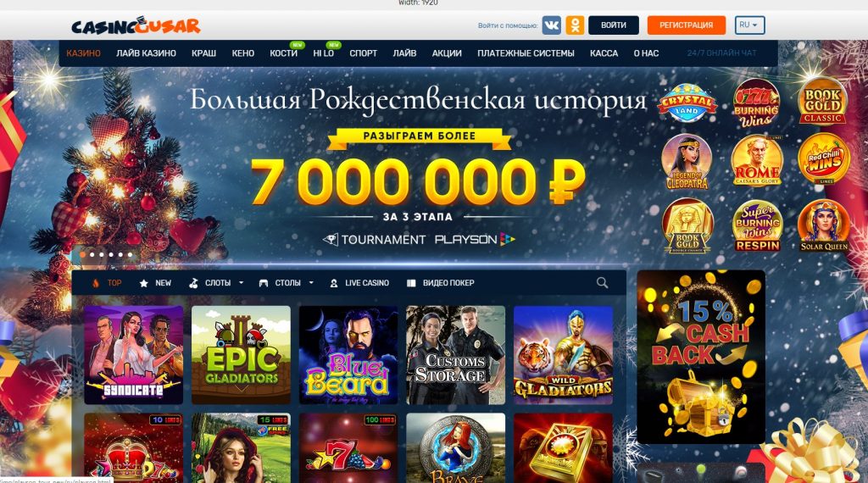
Task: Open the Crystal Land game icon
Action: [687, 103]
